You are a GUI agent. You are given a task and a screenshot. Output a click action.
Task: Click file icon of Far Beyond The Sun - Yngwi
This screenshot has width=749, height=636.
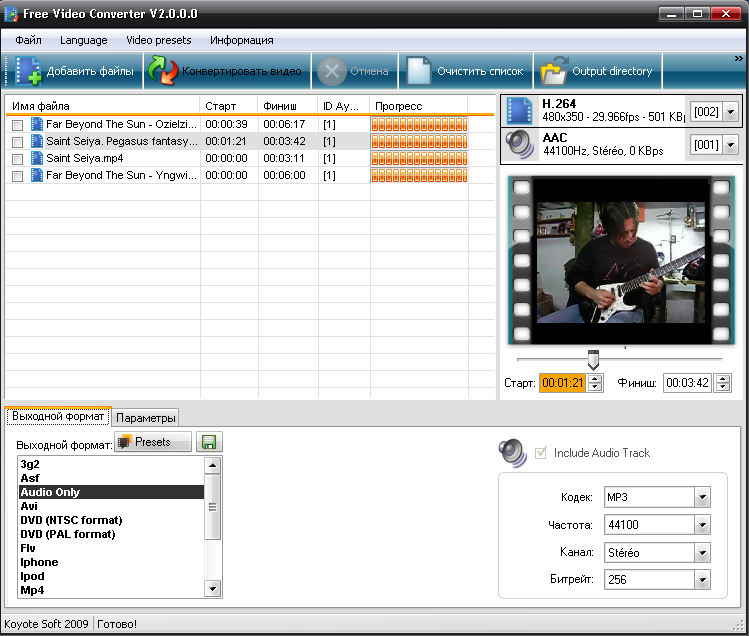coord(36,175)
